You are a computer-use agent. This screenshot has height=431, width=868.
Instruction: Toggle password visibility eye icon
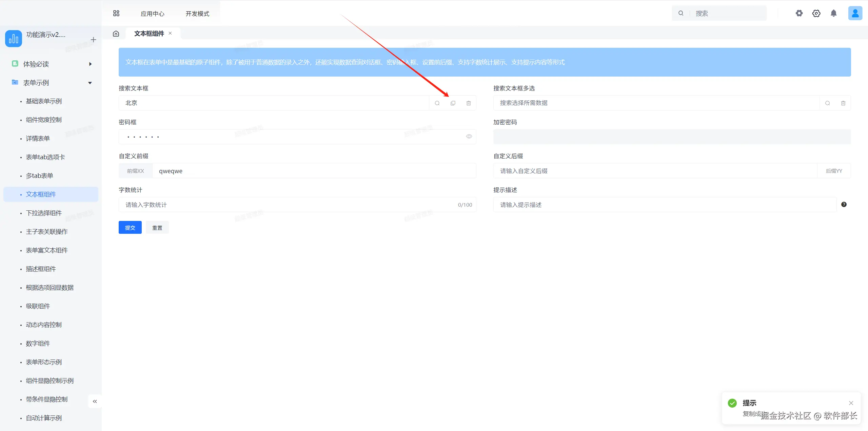click(469, 137)
